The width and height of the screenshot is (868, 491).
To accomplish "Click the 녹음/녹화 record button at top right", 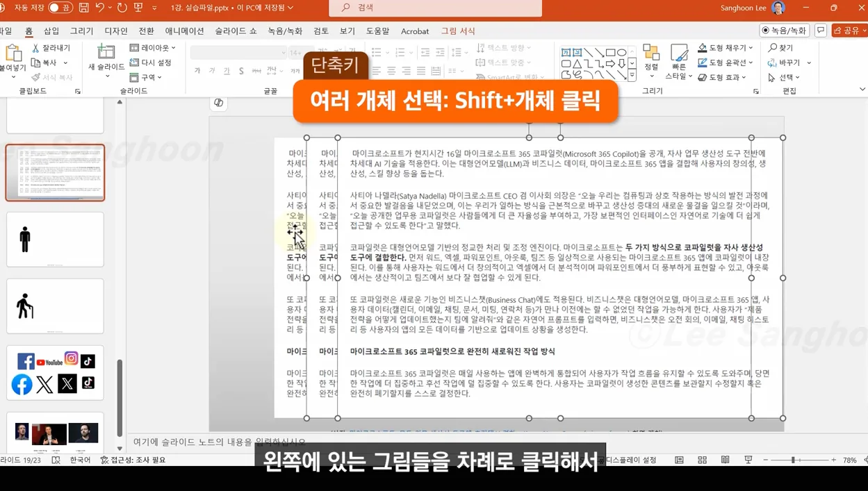I will pyautogui.click(x=784, y=31).
